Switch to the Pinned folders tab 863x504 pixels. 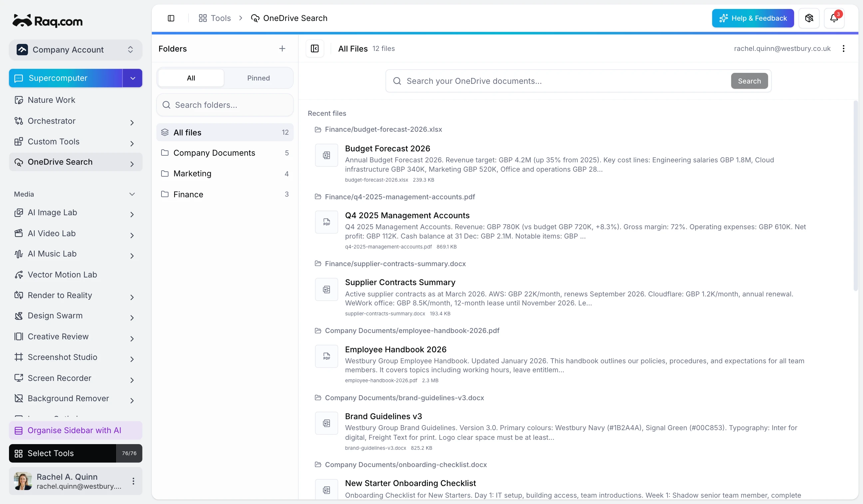tap(258, 78)
